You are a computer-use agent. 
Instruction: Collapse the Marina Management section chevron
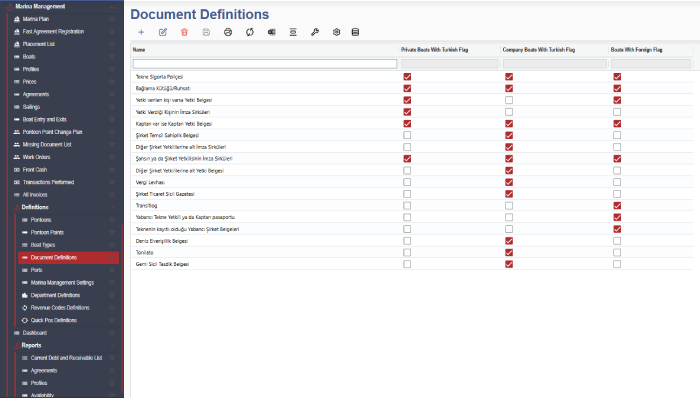112,7
